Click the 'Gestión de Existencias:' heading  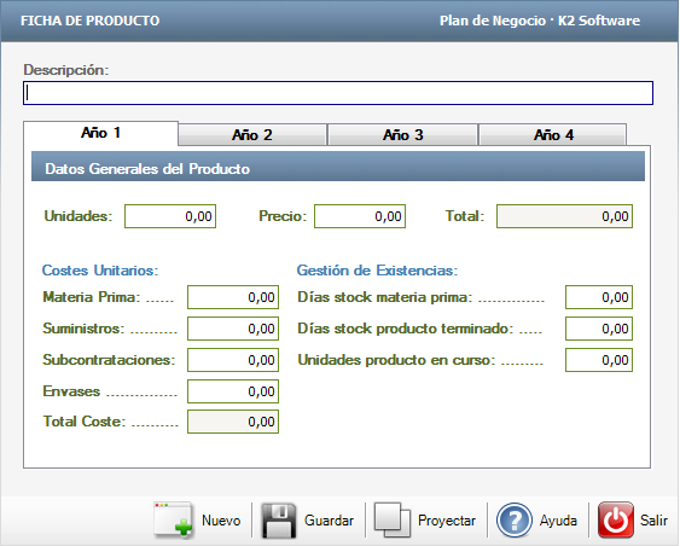click(377, 270)
